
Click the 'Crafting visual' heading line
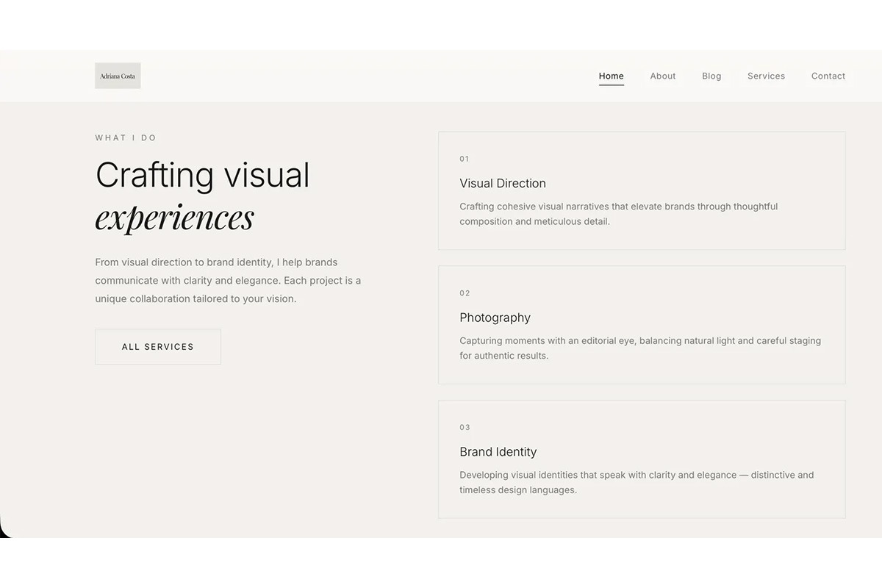coord(203,175)
